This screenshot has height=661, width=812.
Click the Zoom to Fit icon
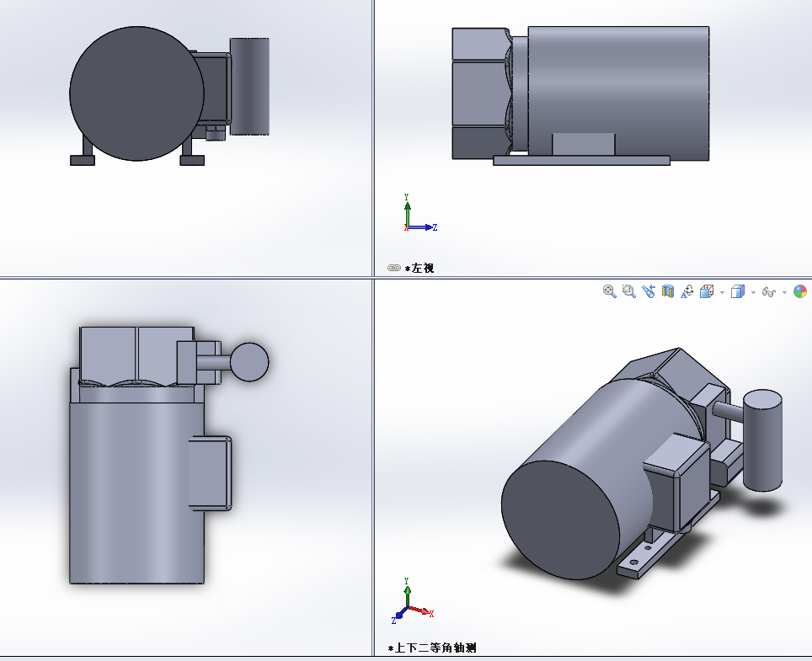coord(610,291)
